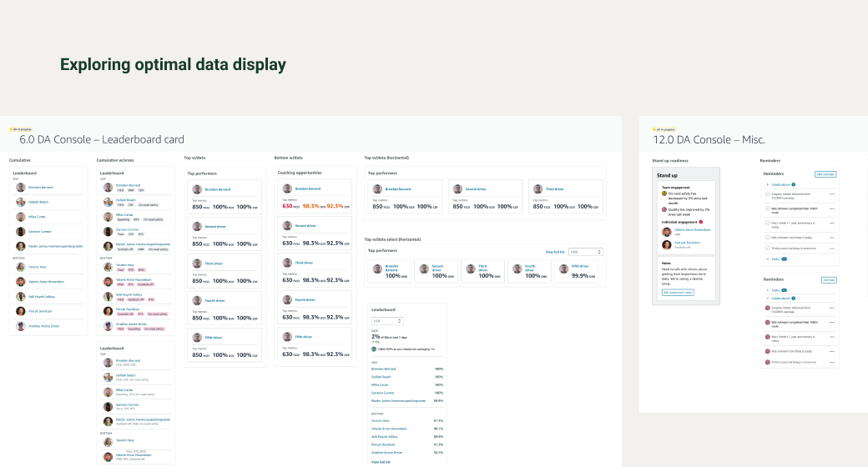Click Yasmin Hess avatar in Cumulative leaderboard
The height and width of the screenshot is (467, 868).
click(x=21, y=267)
